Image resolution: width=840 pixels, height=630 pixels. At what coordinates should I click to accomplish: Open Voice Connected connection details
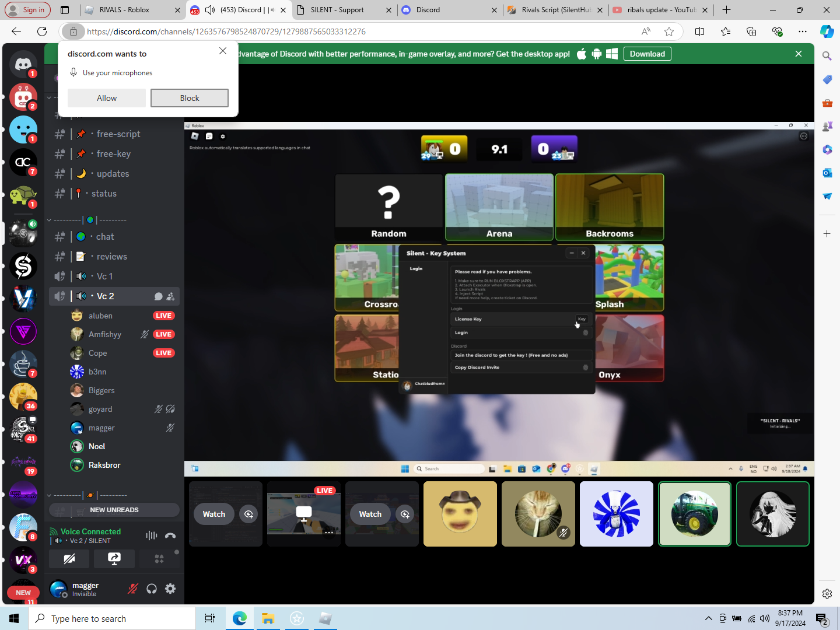[x=90, y=531]
